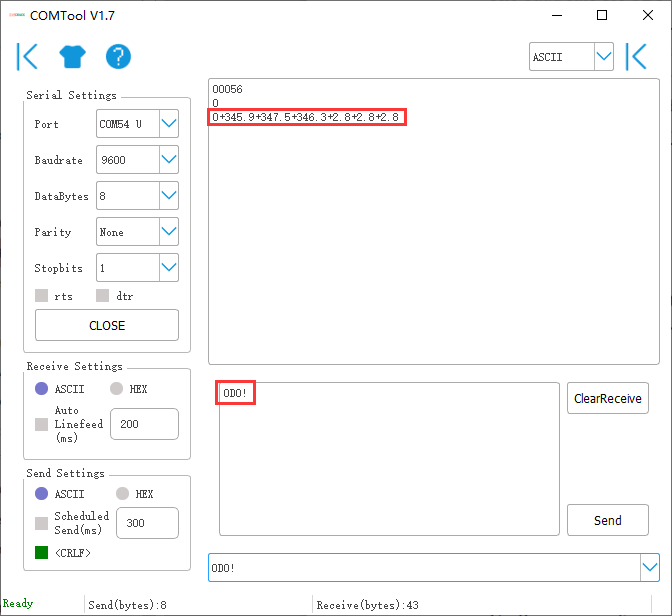Image resolution: width=672 pixels, height=616 pixels.
Task: Select ASCII in Send Settings
Action: pos(42,493)
